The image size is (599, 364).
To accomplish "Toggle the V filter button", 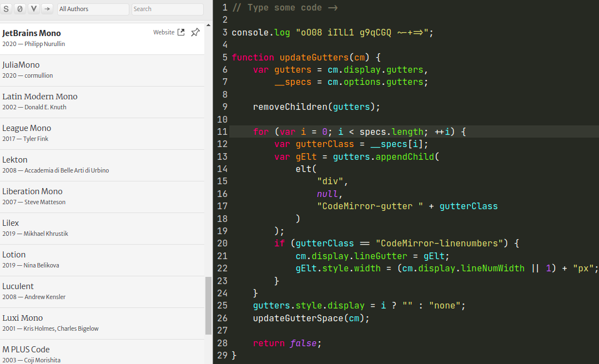I will click(x=34, y=9).
